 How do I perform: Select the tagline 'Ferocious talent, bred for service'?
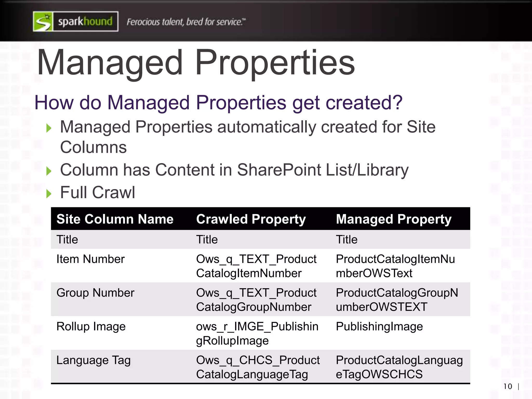(x=186, y=22)
